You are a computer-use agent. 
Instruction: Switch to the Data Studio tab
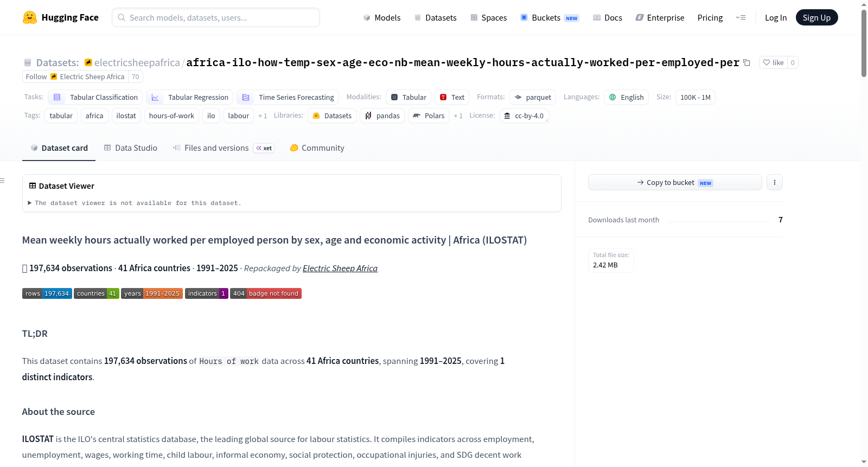click(x=130, y=148)
